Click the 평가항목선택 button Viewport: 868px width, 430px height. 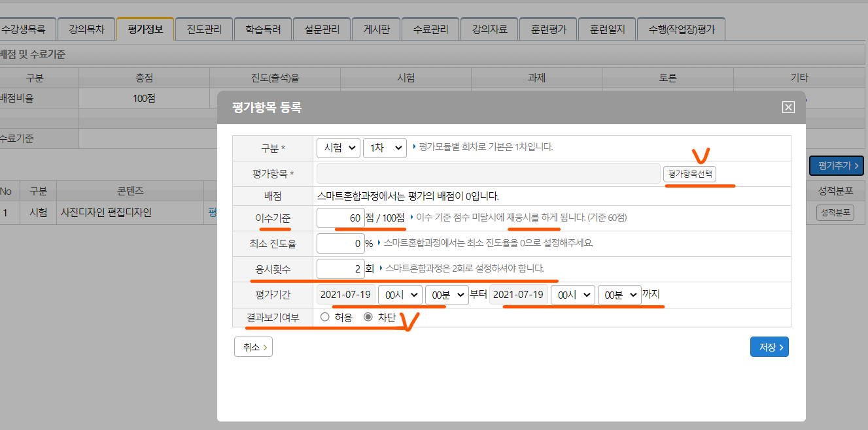pyautogui.click(x=693, y=174)
